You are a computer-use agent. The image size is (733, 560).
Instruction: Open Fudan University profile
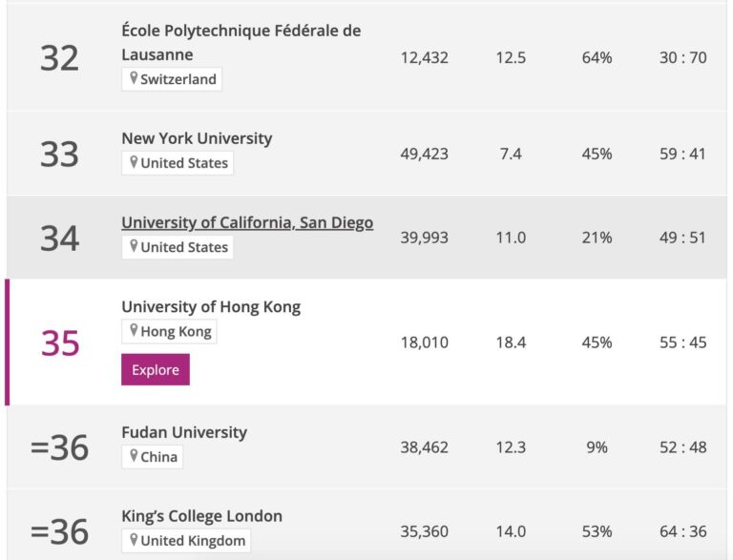click(184, 432)
